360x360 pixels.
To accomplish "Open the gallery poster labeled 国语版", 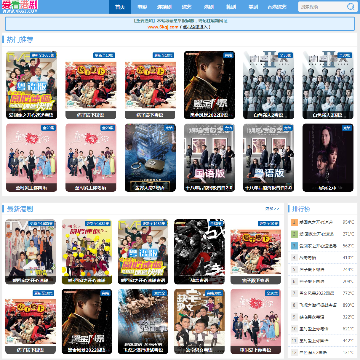I will tap(210, 158).
